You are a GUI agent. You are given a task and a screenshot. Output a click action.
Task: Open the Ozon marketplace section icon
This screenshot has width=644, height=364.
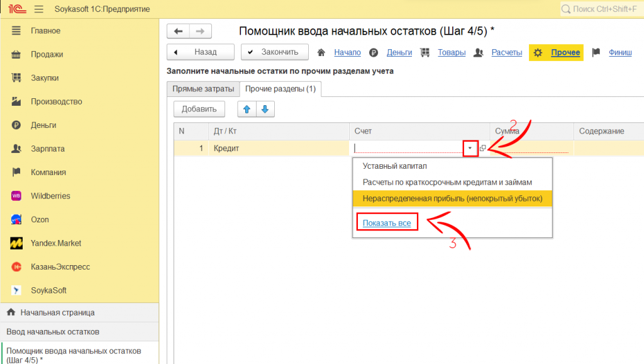pyautogui.click(x=17, y=220)
